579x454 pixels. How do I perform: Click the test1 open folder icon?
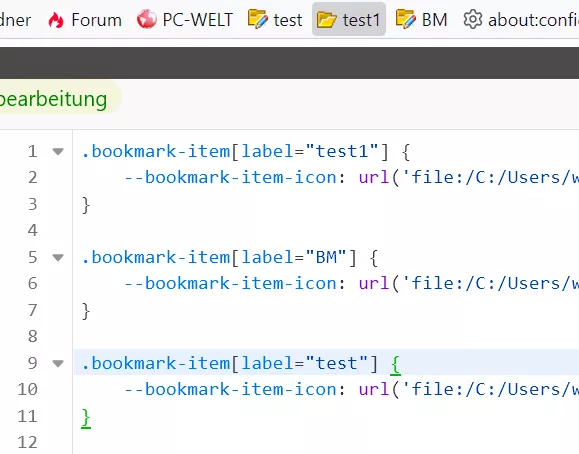coord(326,20)
